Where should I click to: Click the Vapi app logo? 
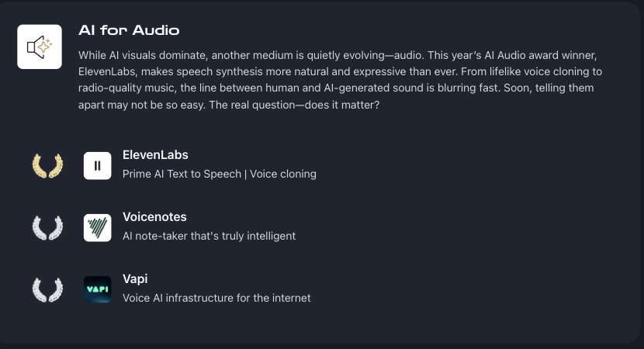pyautogui.click(x=97, y=289)
